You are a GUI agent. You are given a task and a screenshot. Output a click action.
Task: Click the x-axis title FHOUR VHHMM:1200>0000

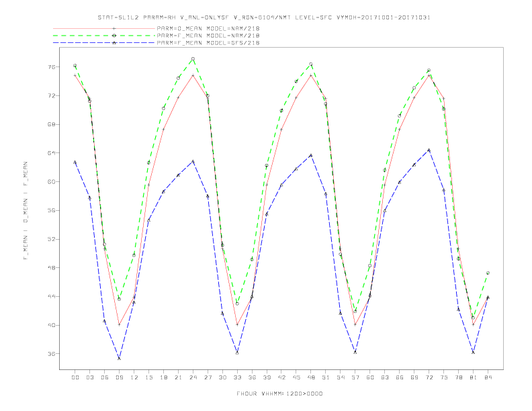coord(279,394)
